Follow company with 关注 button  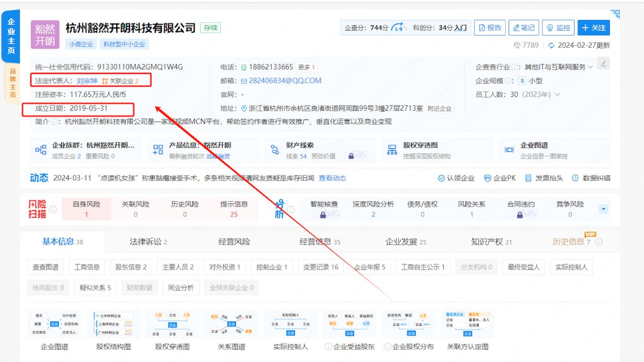coord(594,28)
